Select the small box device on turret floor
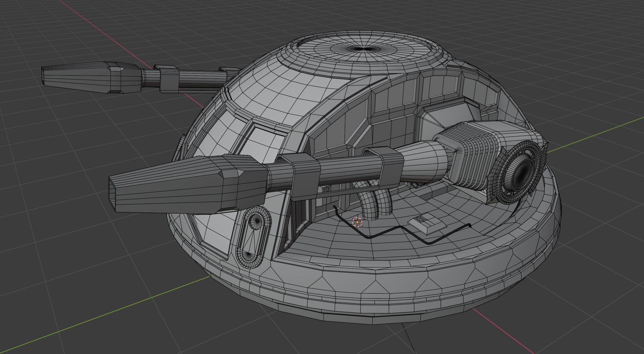 tap(427, 223)
